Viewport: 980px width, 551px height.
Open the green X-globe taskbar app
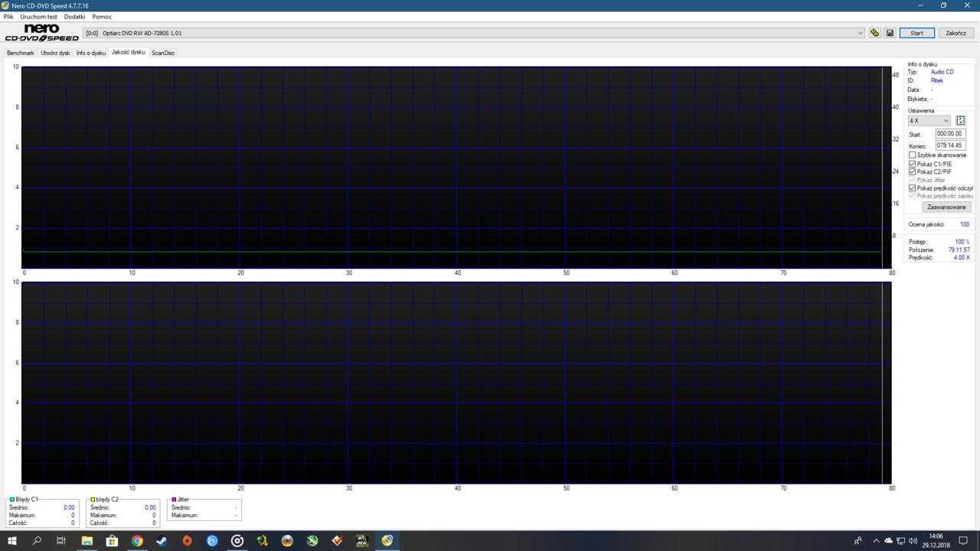pyautogui.click(x=312, y=540)
